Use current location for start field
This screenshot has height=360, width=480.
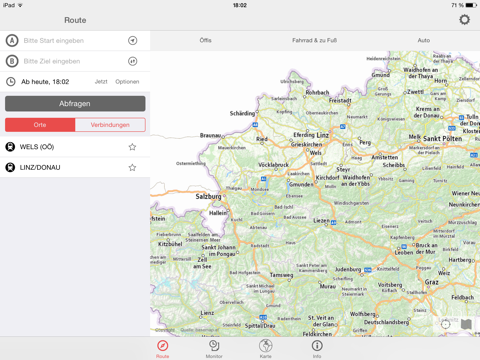coord(133,41)
